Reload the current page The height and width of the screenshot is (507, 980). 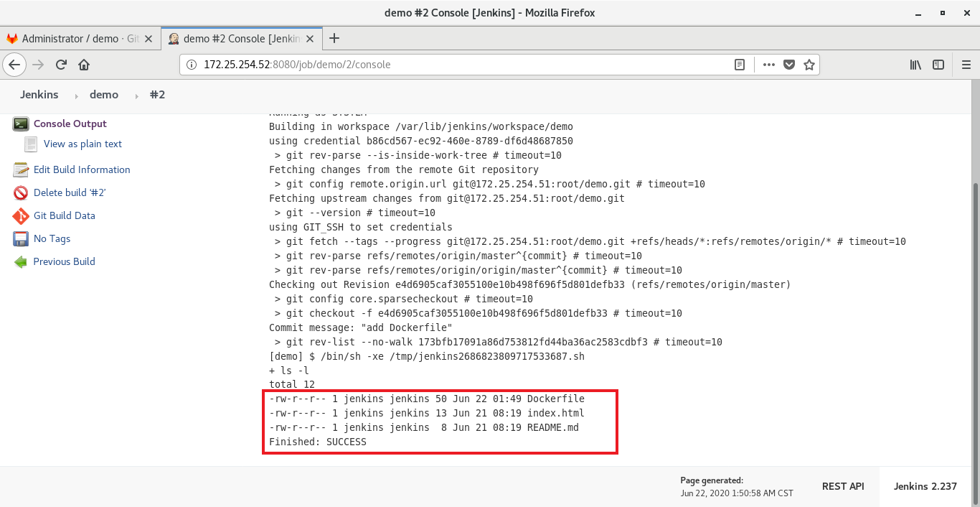coord(61,65)
